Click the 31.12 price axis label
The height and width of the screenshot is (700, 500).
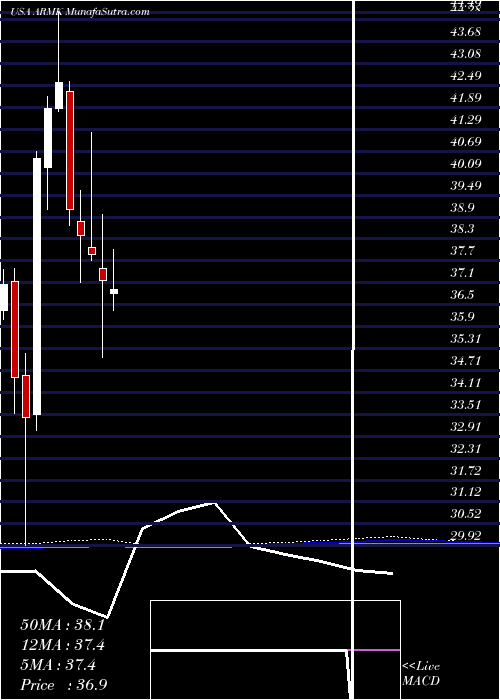point(465,492)
